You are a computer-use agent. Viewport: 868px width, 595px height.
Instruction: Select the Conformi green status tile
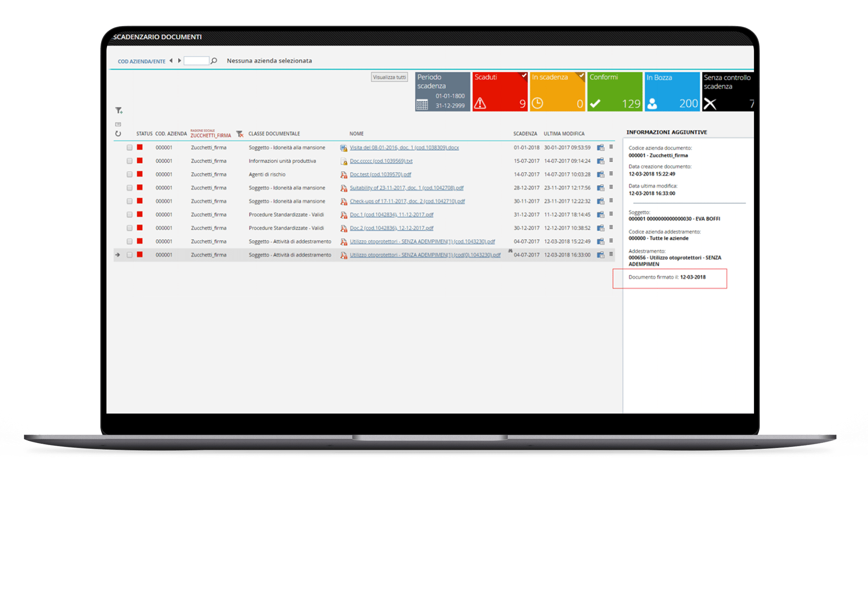pos(615,92)
